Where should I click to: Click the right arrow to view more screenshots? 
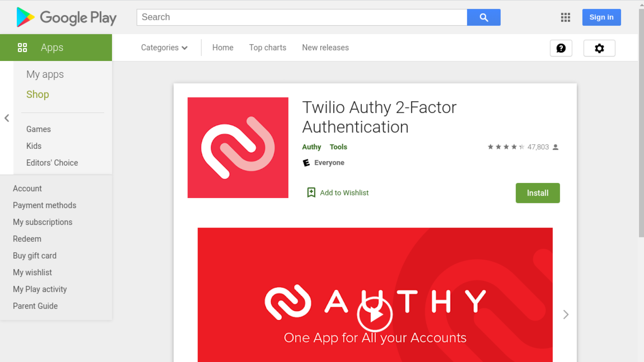566,314
